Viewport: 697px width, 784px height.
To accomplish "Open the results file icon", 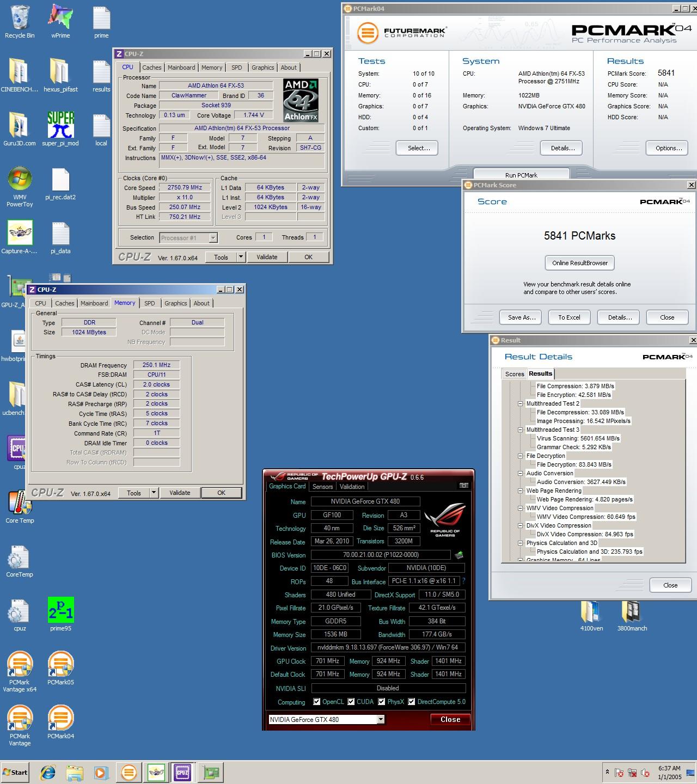I will pos(101,75).
